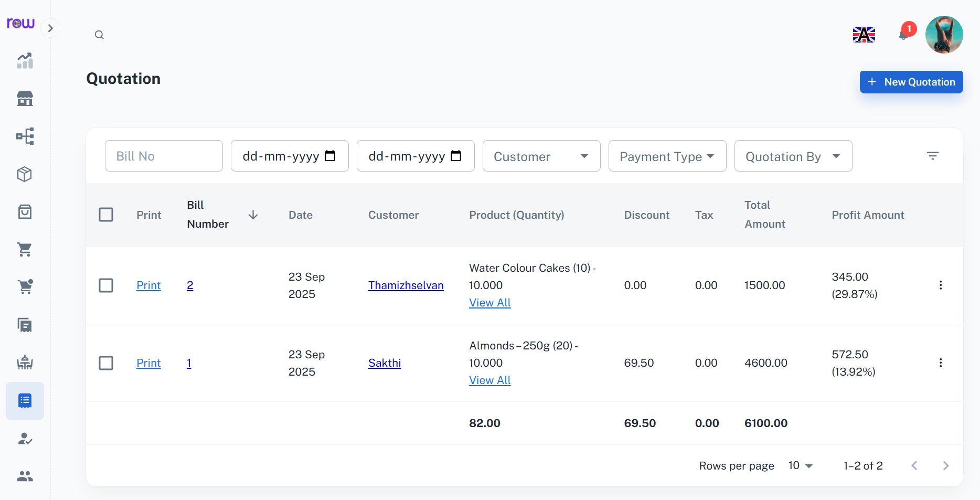Open the dashboard chart icon in sidebar

pyautogui.click(x=25, y=61)
